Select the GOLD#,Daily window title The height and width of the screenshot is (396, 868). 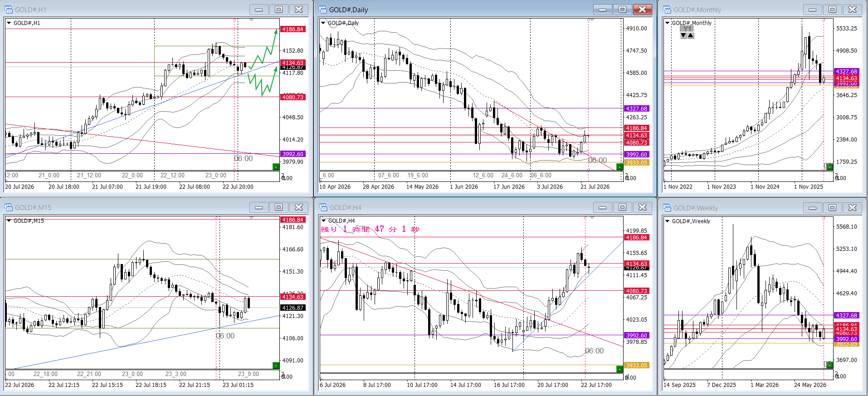click(x=349, y=10)
